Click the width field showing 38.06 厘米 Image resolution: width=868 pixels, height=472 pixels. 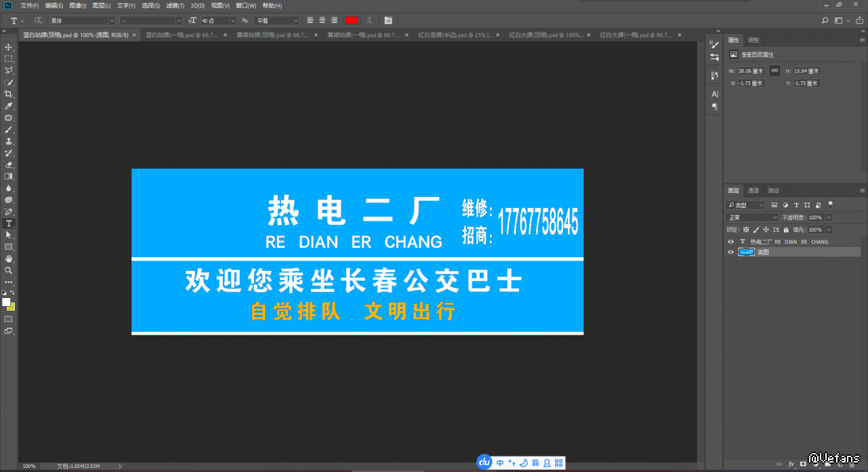click(x=751, y=71)
